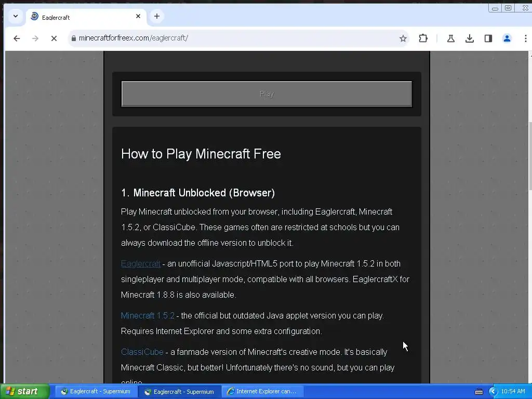This screenshot has width=532, height=399.
Task: Expand hidden system tray icons
Action: click(493, 392)
